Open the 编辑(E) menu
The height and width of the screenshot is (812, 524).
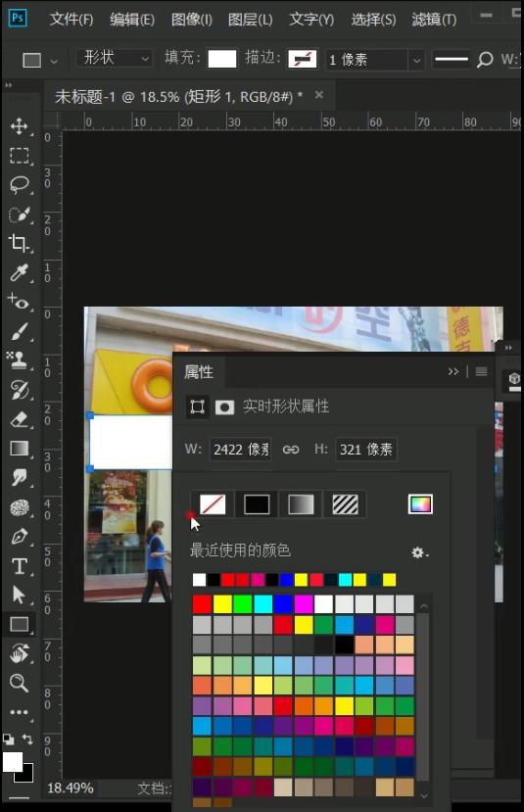point(132,20)
